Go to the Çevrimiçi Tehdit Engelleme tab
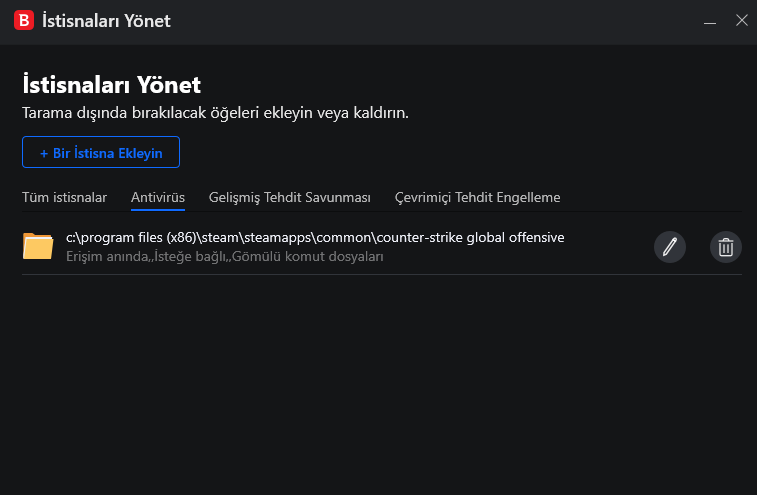Viewport: 757px width, 495px height. [477, 197]
